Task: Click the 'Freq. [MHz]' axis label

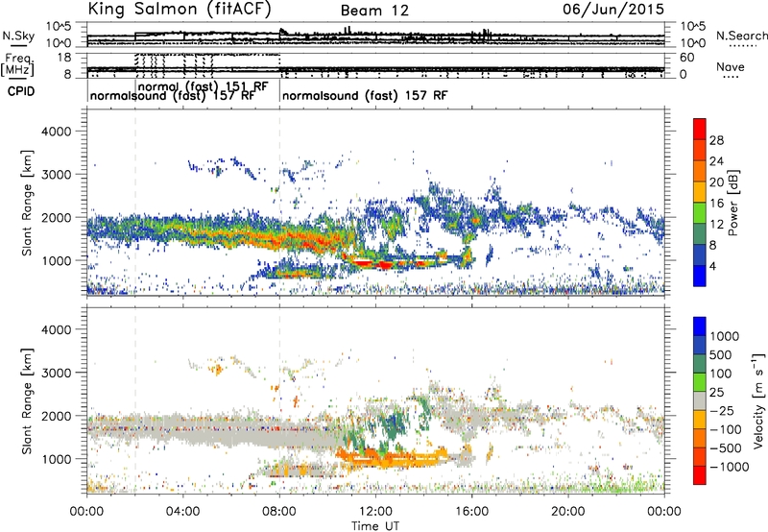Action: click(x=17, y=65)
